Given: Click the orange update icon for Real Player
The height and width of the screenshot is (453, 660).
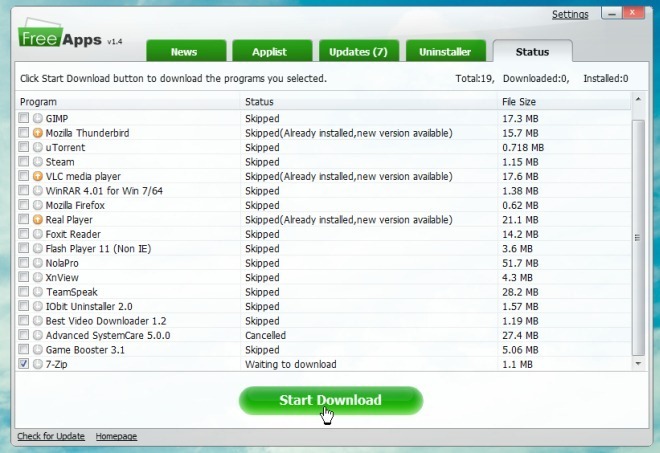Looking at the screenshot, I should click(38, 220).
